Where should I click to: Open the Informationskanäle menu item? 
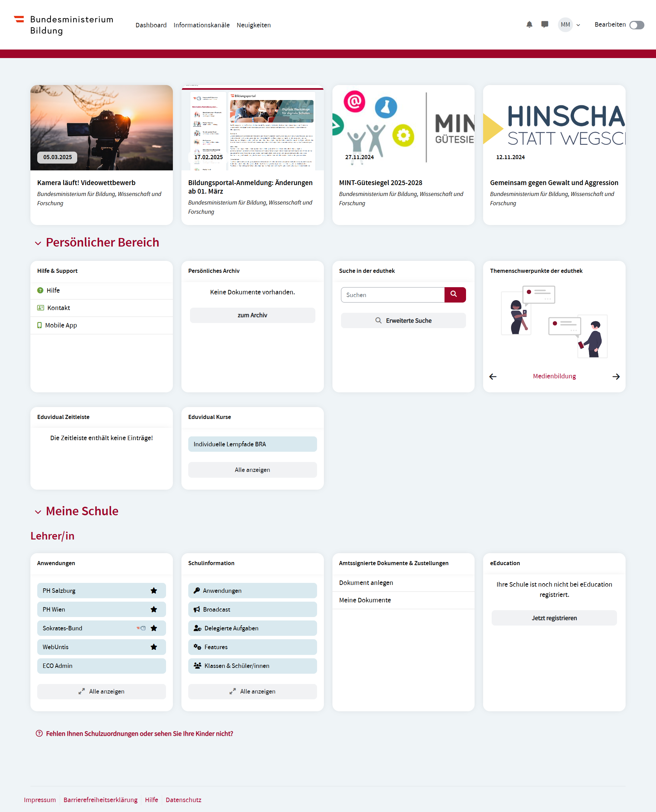(201, 25)
